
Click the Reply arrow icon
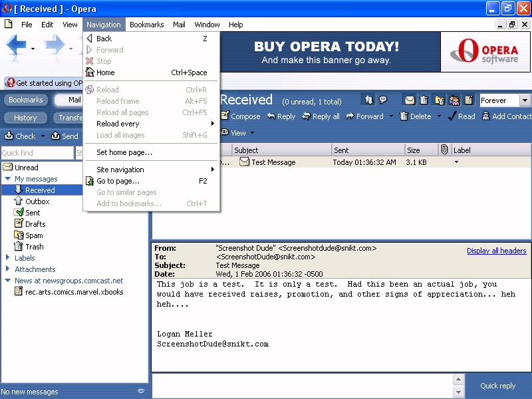click(281, 116)
